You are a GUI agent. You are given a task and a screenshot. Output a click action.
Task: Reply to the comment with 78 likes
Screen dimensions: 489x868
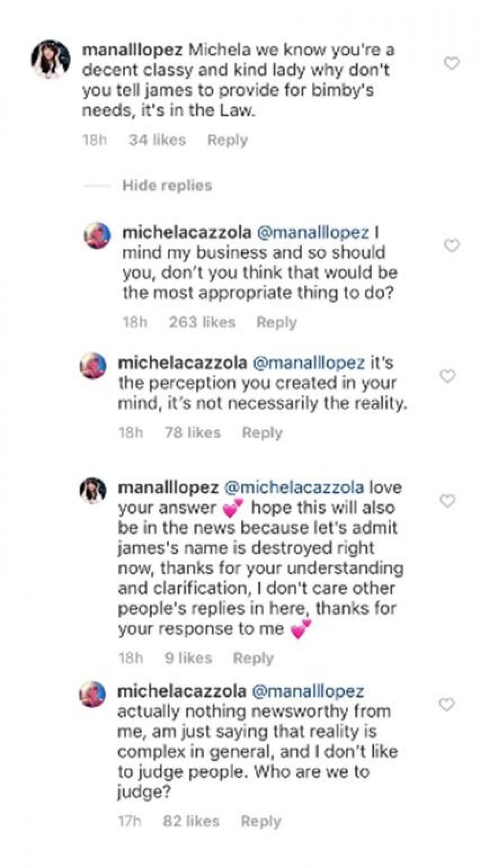point(262,433)
